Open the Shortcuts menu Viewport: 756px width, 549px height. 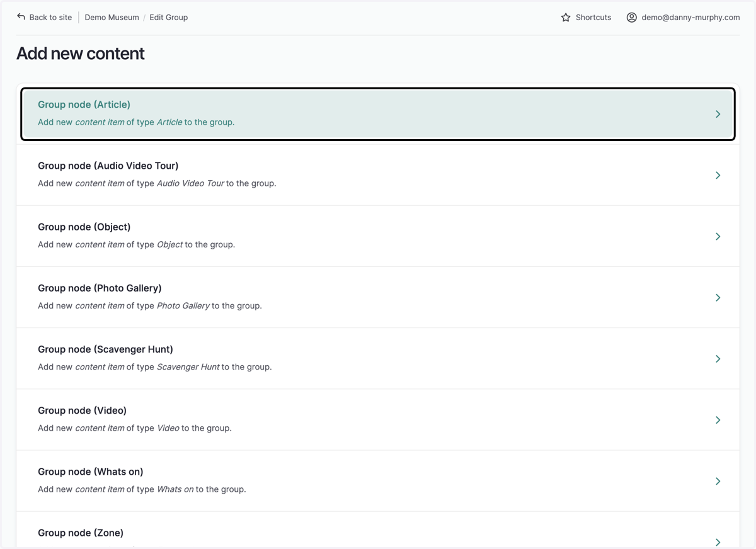pos(586,18)
